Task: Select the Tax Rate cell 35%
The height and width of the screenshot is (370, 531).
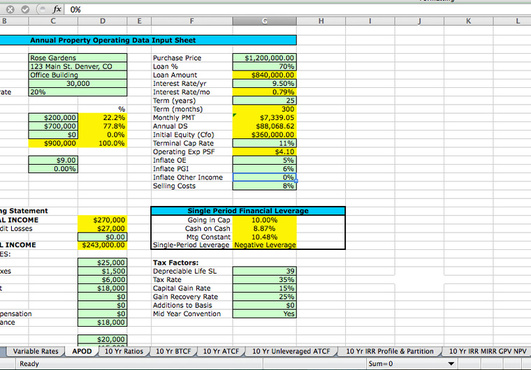Action: [264, 280]
